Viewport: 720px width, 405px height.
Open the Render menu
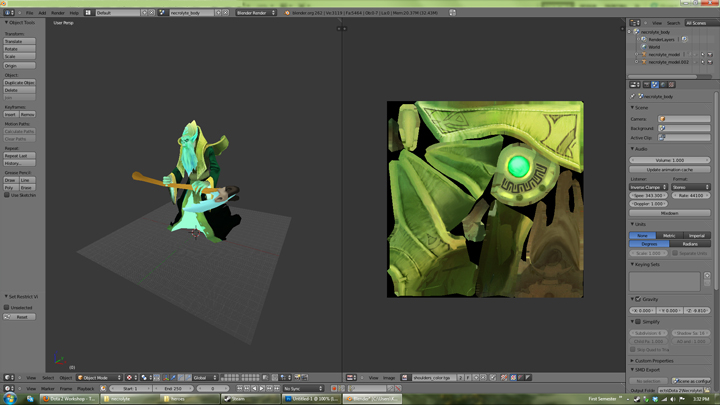coord(57,13)
